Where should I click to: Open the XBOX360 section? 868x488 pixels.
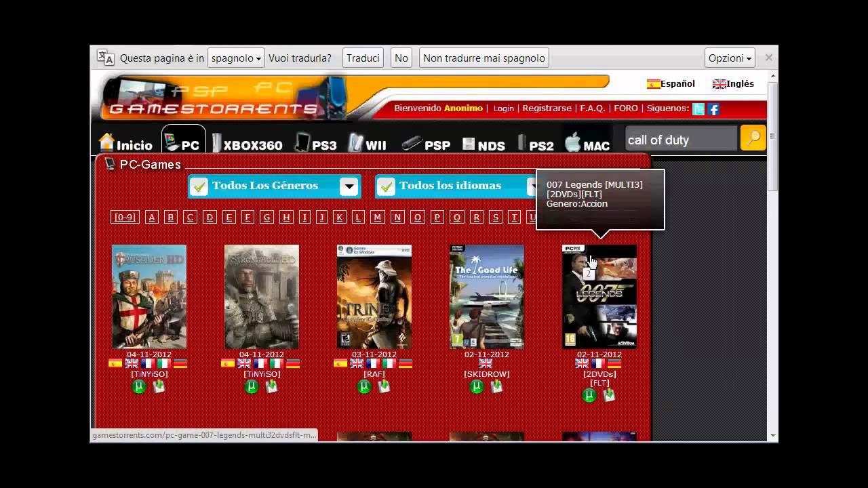click(247, 144)
